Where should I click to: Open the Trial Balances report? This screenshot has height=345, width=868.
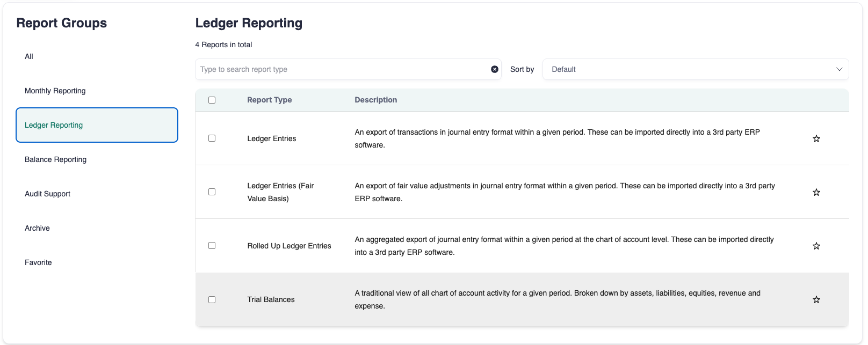click(271, 299)
